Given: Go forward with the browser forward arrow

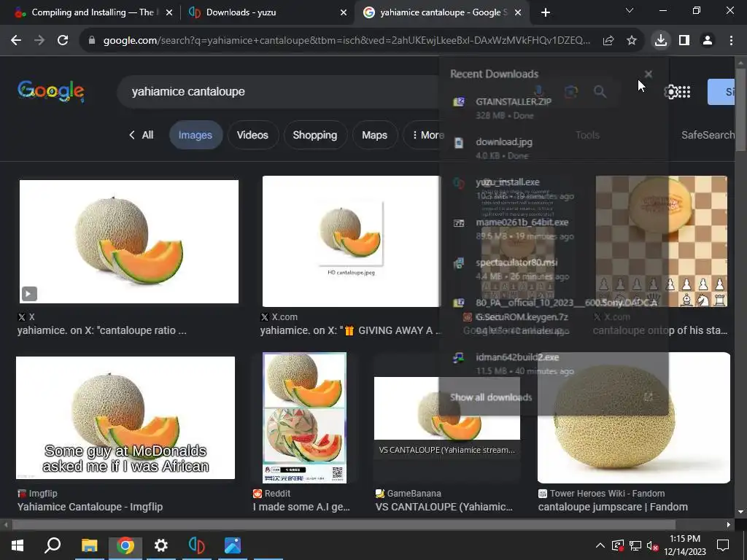Looking at the screenshot, I should pos(39,41).
